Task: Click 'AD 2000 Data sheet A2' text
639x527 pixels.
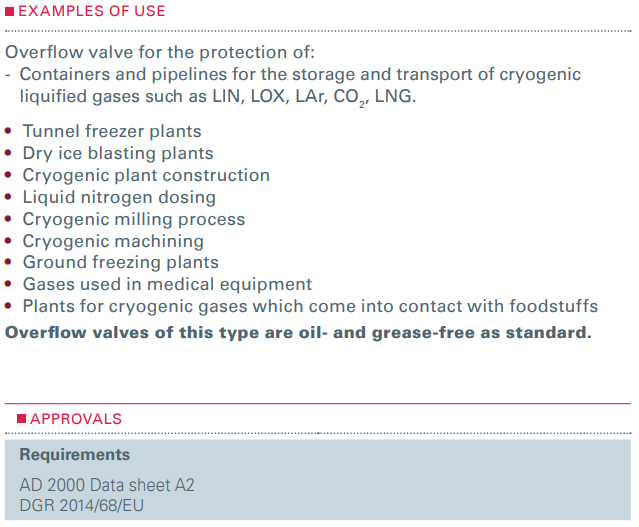Action: [106, 485]
